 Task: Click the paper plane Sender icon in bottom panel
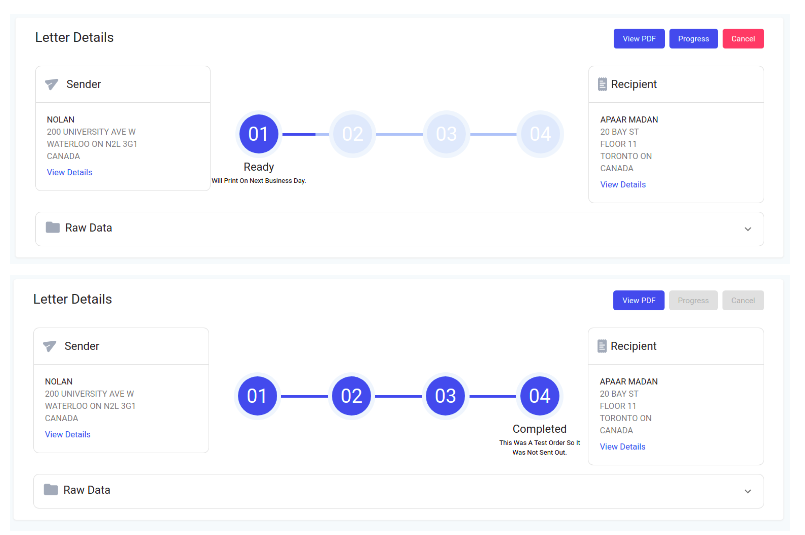(x=49, y=346)
